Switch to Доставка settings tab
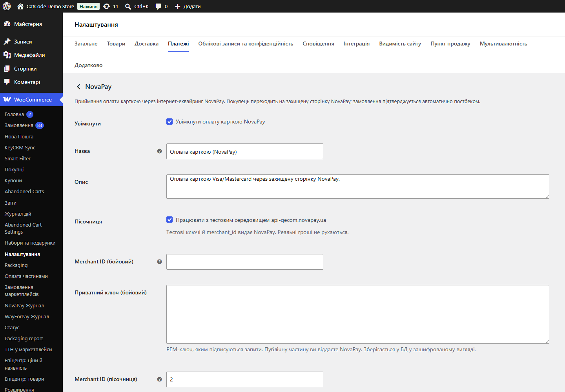This screenshot has width=565, height=392. click(x=146, y=44)
